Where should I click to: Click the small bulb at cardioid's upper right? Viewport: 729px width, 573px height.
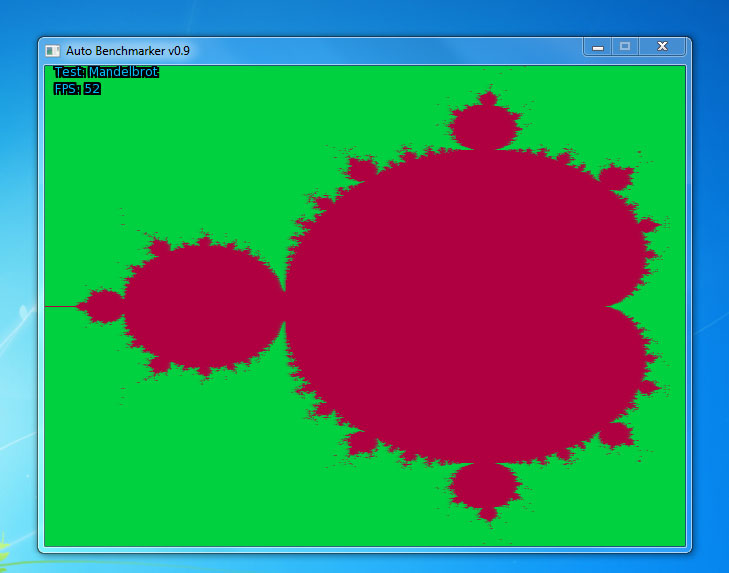tap(617, 178)
